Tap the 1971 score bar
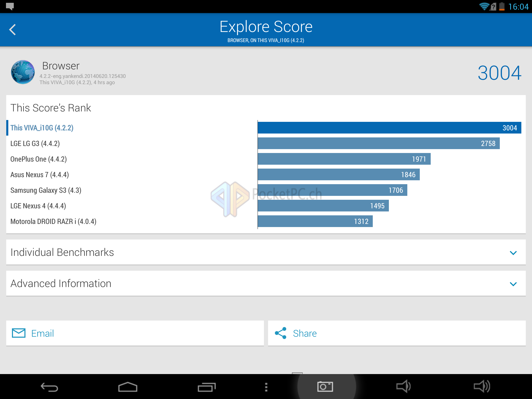The width and height of the screenshot is (532, 399). click(x=344, y=159)
